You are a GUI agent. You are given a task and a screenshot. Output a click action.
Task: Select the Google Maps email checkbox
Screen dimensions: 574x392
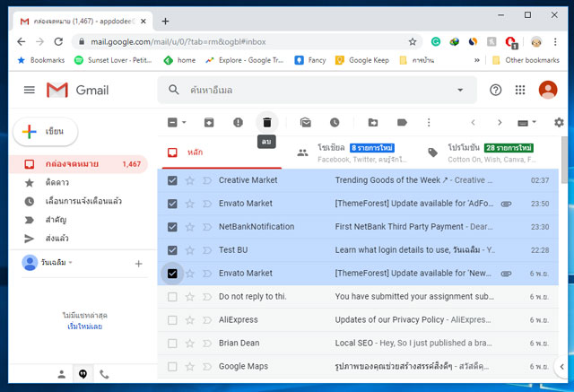pos(172,366)
